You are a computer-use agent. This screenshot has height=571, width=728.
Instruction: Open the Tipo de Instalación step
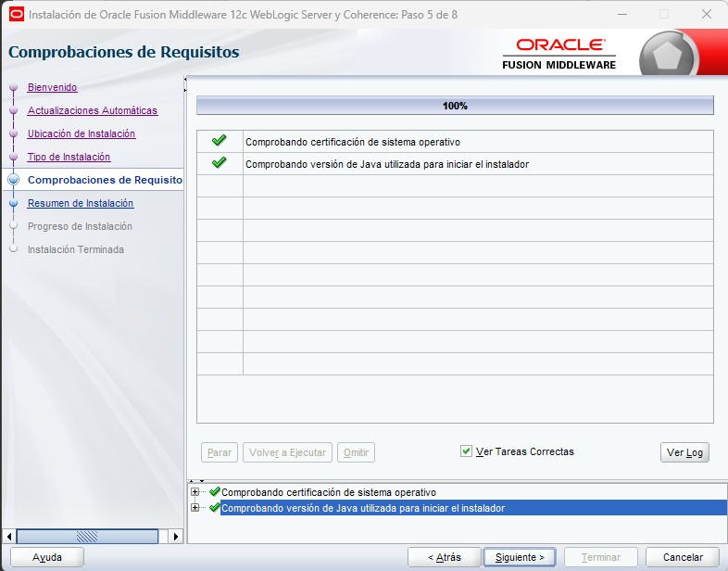click(x=69, y=157)
